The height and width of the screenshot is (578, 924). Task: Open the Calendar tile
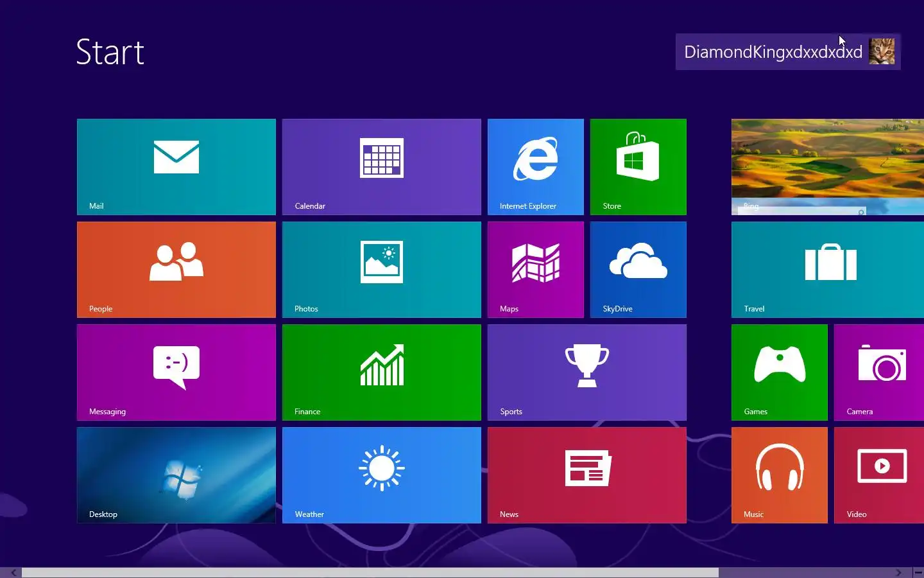[382, 167]
